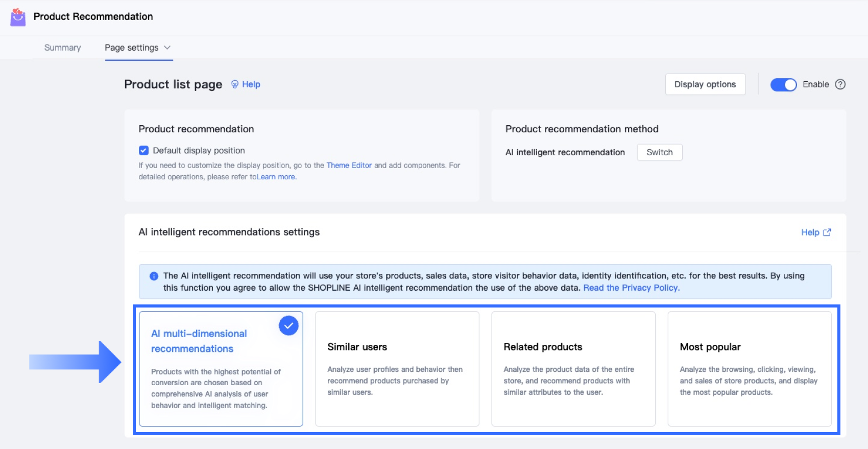
Task: Uncheck the Default display position checkbox
Action: [143, 151]
